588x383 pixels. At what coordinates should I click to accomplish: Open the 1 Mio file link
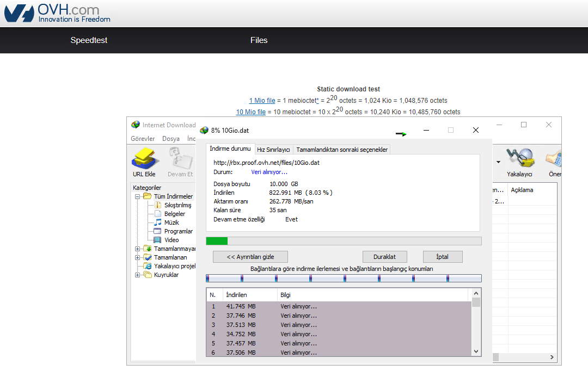262,101
